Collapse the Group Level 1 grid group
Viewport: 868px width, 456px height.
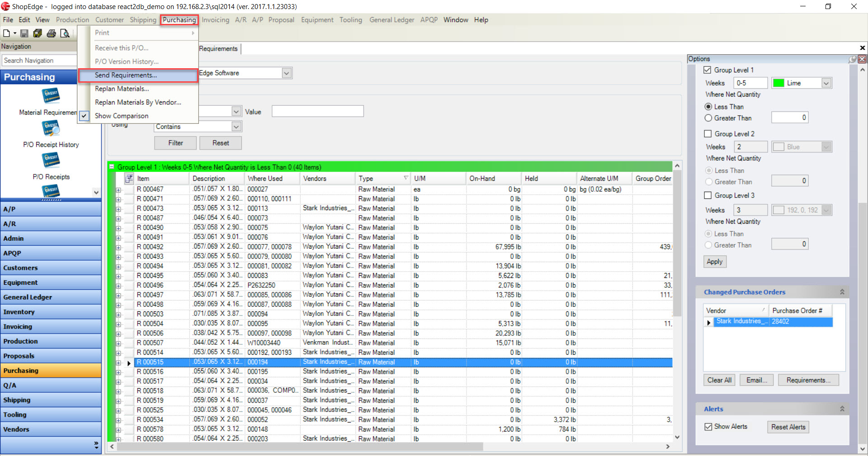(112, 167)
